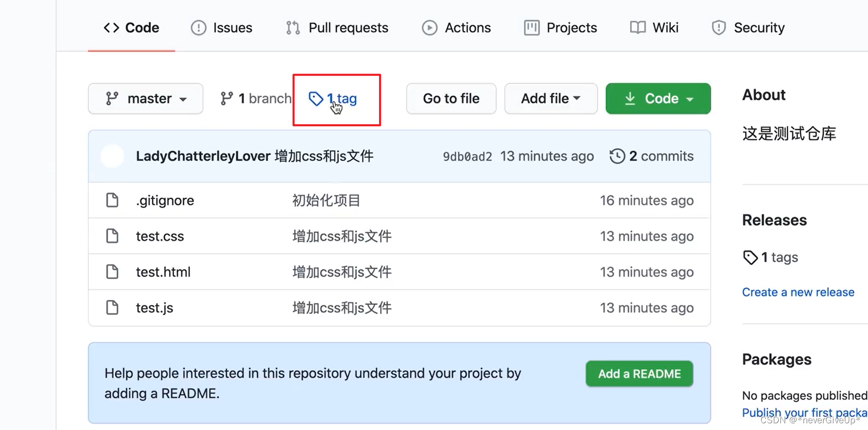Open the green Code download dropdown
The image size is (868, 430).
tap(658, 98)
